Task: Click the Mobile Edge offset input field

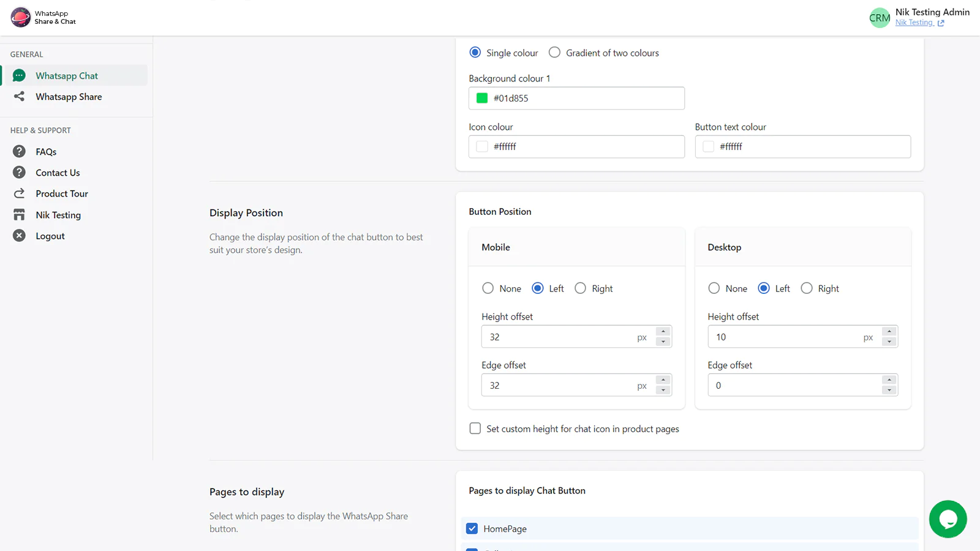Action: tap(560, 386)
